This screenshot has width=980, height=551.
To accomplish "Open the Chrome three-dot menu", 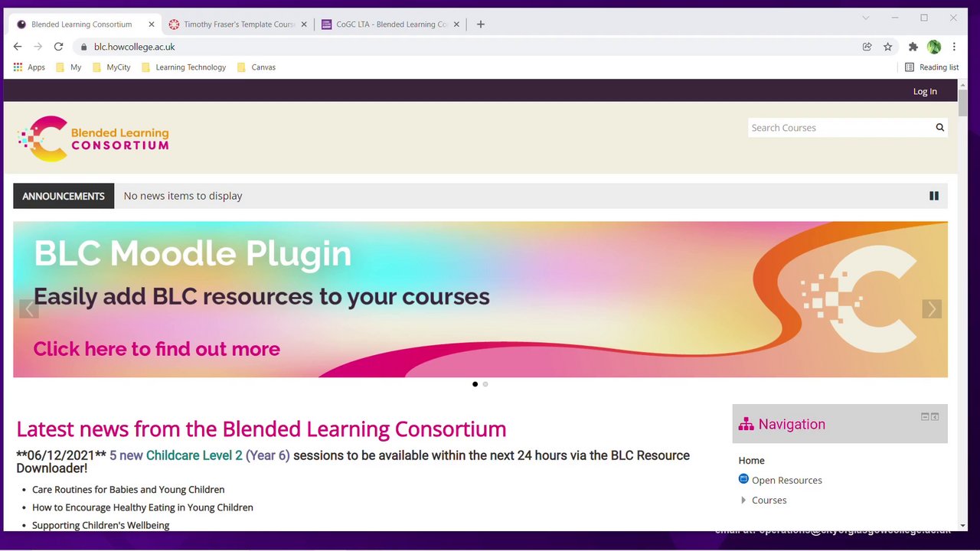I will [x=954, y=47].
